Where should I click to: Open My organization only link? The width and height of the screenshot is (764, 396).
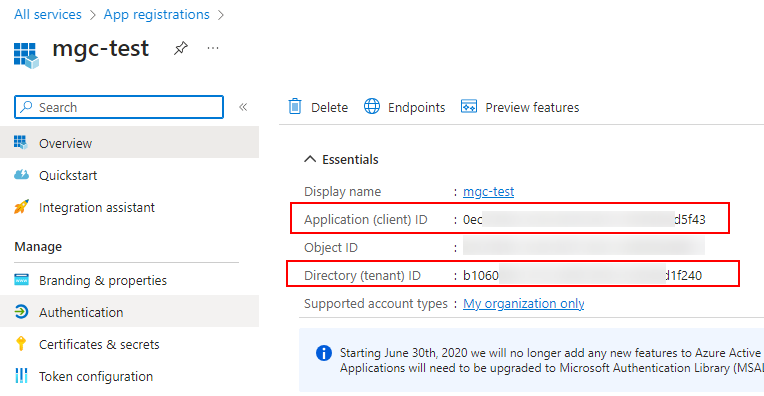click(x=523, y=303)
